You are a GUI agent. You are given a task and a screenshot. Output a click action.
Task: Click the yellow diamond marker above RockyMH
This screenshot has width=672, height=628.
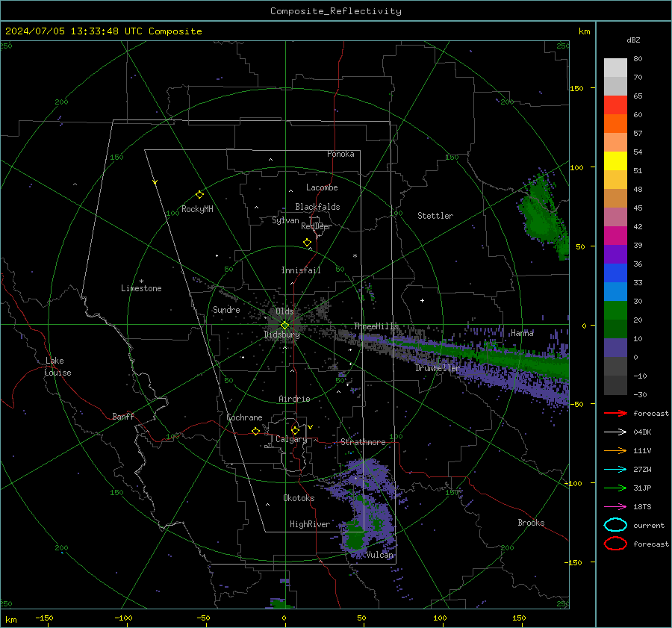click(199, 195)
